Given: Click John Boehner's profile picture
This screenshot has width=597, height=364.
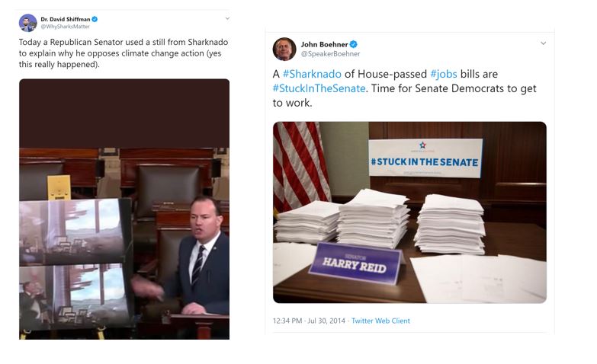Looking at the screenshot, I should 284,49.
